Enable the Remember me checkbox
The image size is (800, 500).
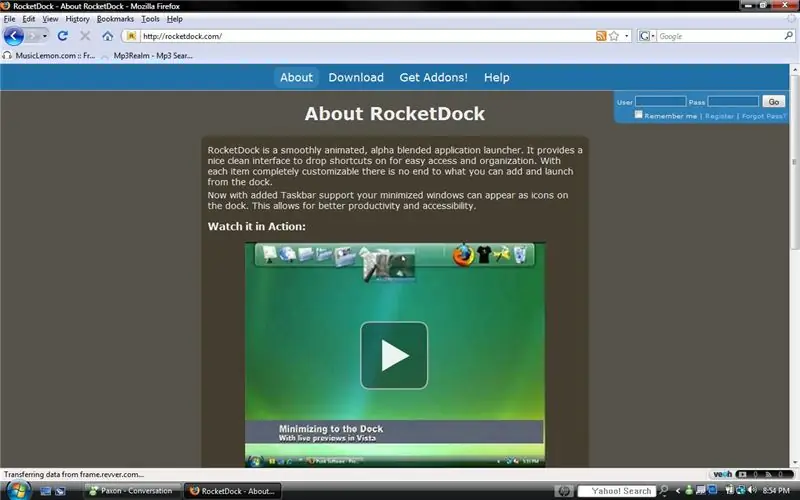click(x=638, y=115)
